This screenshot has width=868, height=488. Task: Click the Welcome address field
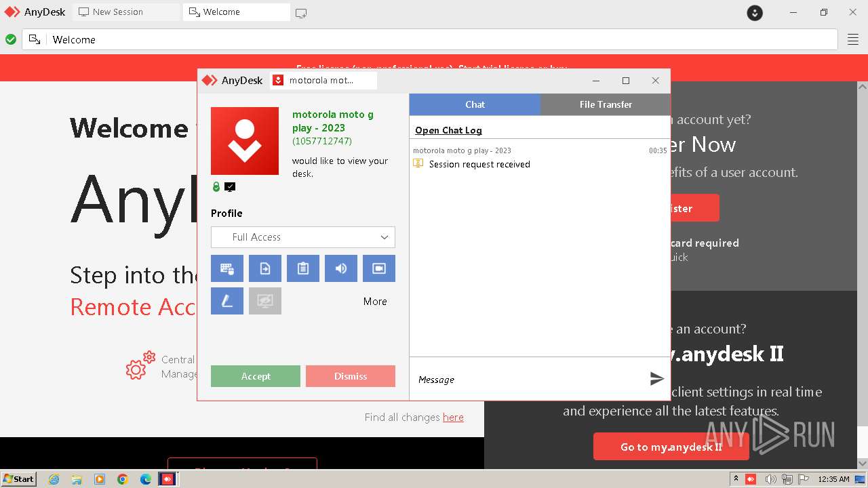[441, 39]
